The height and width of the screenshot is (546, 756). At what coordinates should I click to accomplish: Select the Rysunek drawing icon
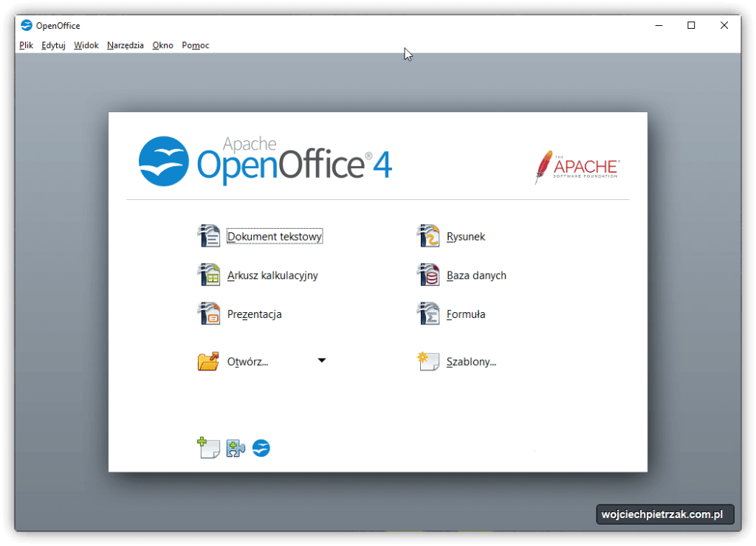point(428,236)
